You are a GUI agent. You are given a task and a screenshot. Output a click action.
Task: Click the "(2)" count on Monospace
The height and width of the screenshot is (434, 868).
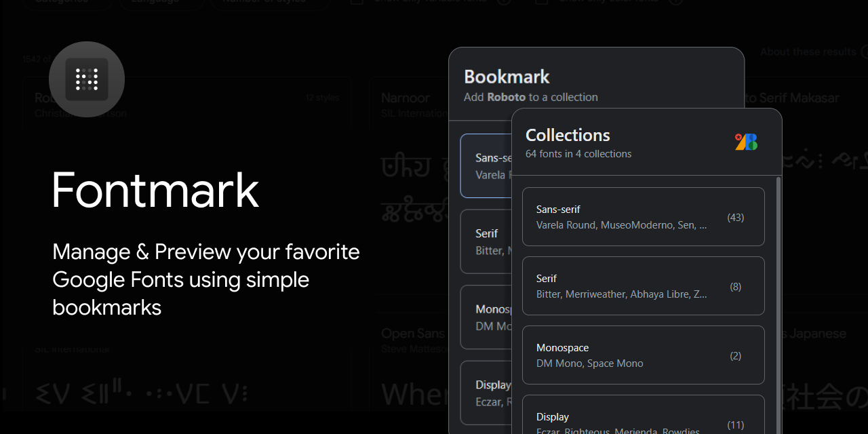click(735, 356)
